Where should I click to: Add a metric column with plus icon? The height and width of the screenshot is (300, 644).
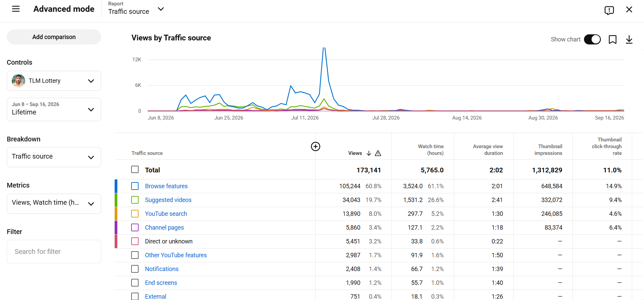click(x=315, y=146)
